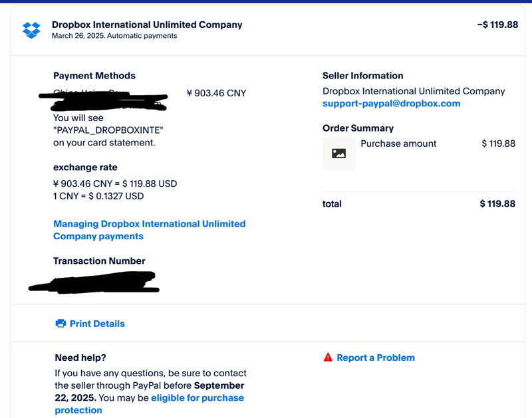The image size is (532, 418).
Task: Click the March 26, 2025 Automatic payments subtitle
Action: pyautogui.click(x=114, y=36)
